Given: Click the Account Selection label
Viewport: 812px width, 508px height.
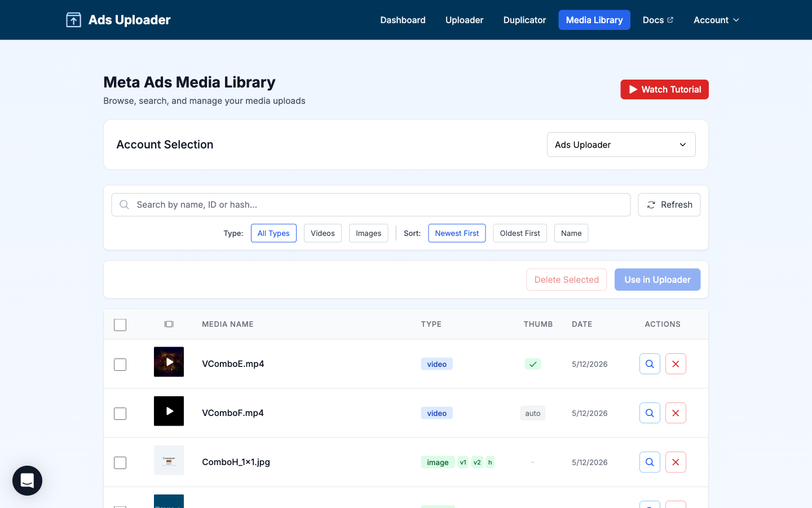Looking at the screenshot, I should (x=165, y=144).
